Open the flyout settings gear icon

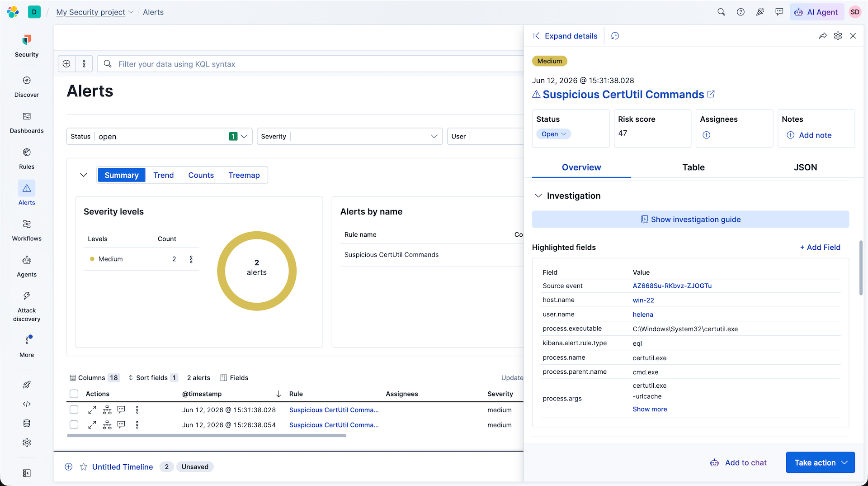pyautogui.click(x=838, y=36)
